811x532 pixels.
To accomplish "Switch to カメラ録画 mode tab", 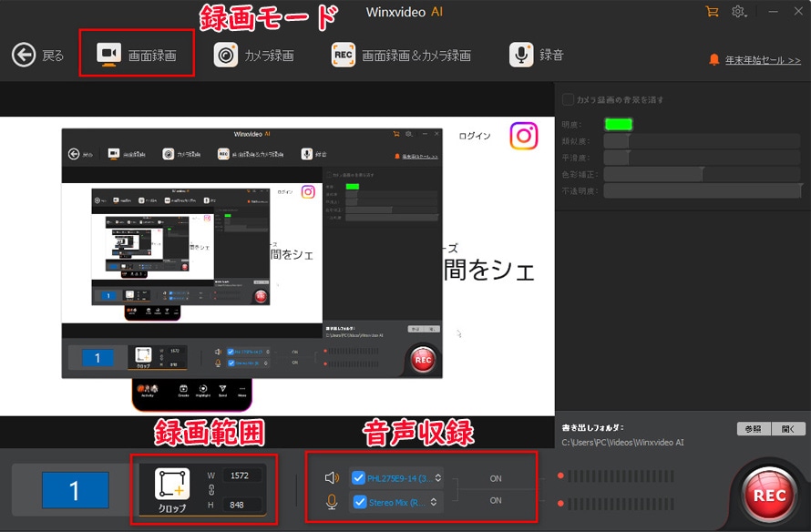I will click(254, 55).
